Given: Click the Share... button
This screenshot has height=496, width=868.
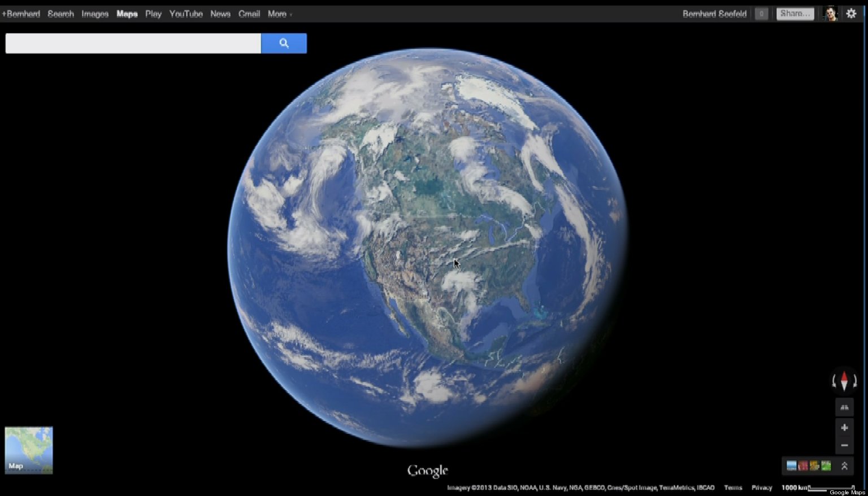Looking at the screenshot, I should click(x=795, y=14).
